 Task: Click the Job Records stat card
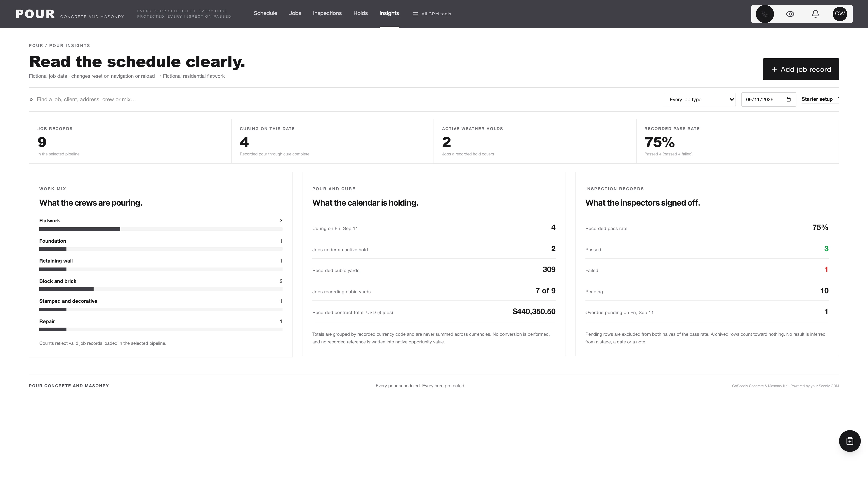tap(130, 141)
